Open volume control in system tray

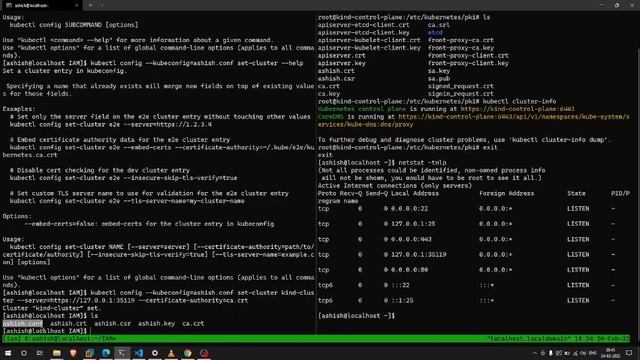(583, 353)
